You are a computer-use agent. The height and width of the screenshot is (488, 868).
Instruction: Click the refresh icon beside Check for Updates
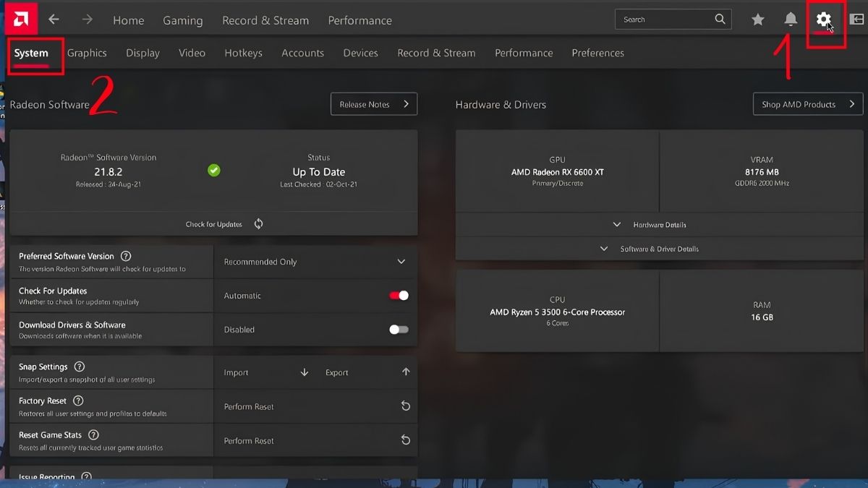pyautogui.click(x=258, y=224)
